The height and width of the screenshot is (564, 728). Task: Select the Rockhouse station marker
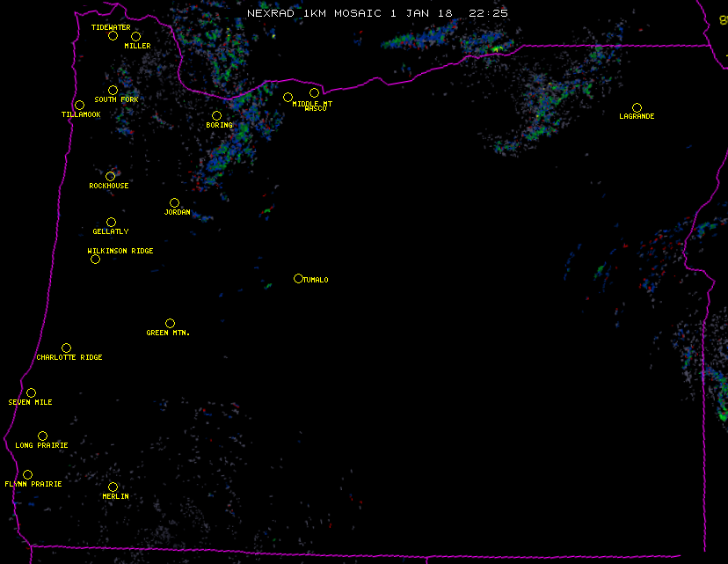110,176
